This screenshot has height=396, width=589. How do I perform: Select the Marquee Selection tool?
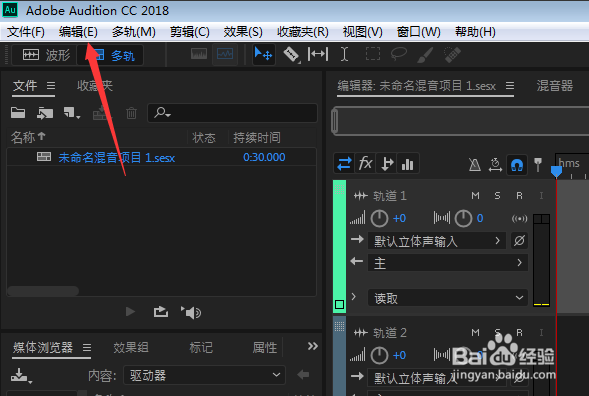373,54
